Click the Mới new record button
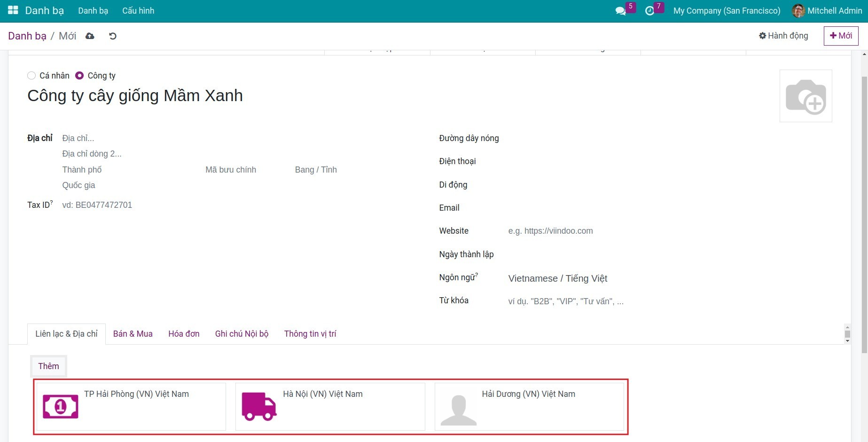Screen dimensions: 868x442 click(x=841, y=36)
